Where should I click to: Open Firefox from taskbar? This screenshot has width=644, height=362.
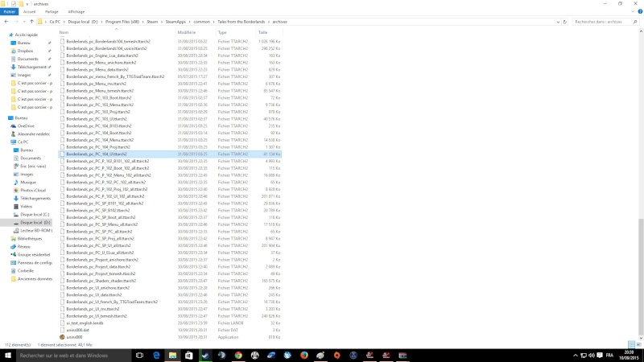[x=304, y=356]
